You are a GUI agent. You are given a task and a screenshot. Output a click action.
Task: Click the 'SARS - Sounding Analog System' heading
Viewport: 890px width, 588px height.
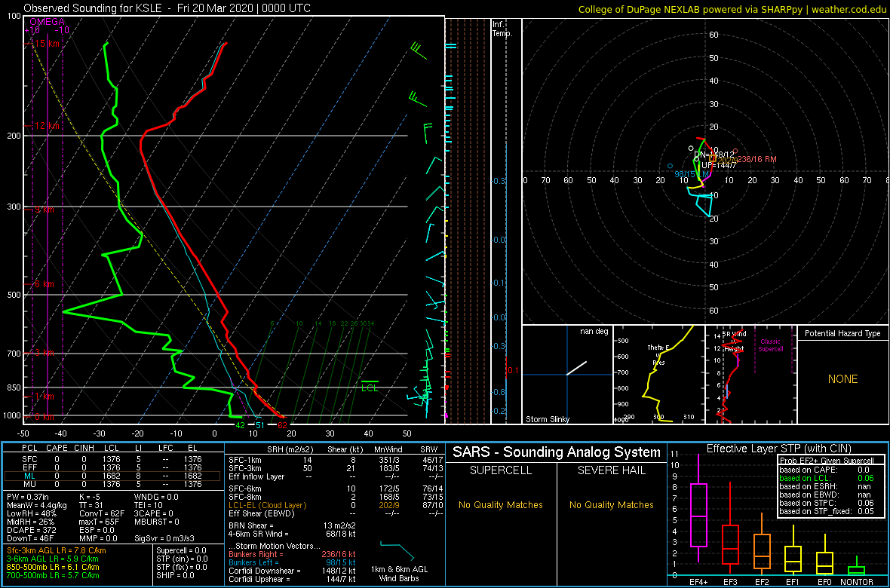(x=557, y=452)
